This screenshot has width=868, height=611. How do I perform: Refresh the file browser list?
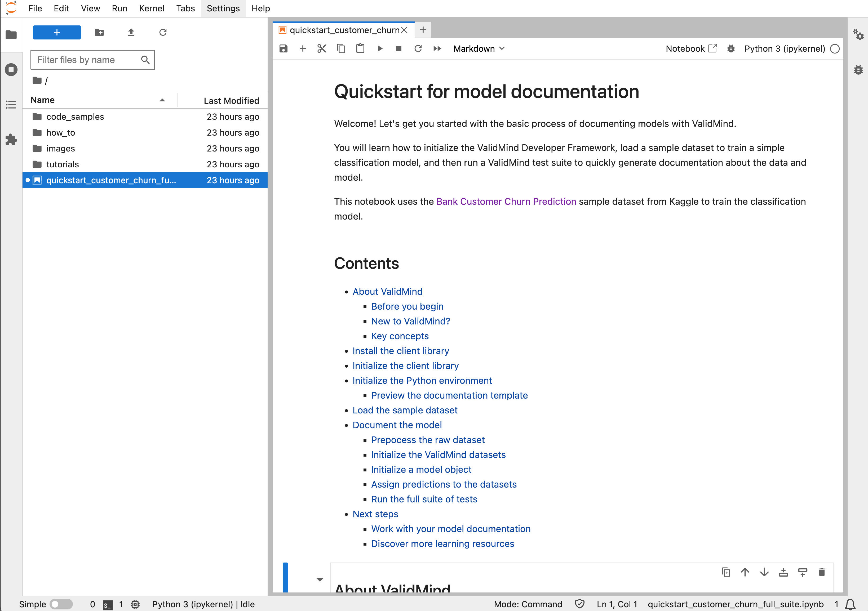point(163,33)
